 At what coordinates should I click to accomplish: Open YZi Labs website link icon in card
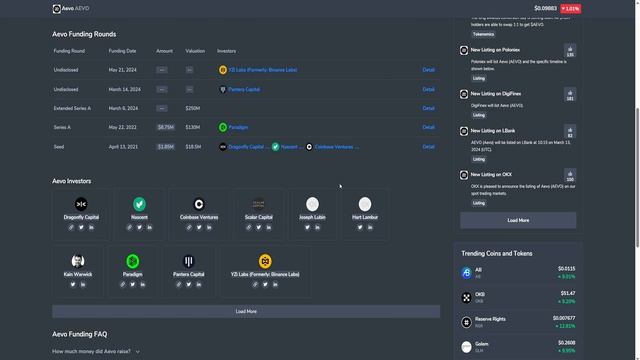255,284
